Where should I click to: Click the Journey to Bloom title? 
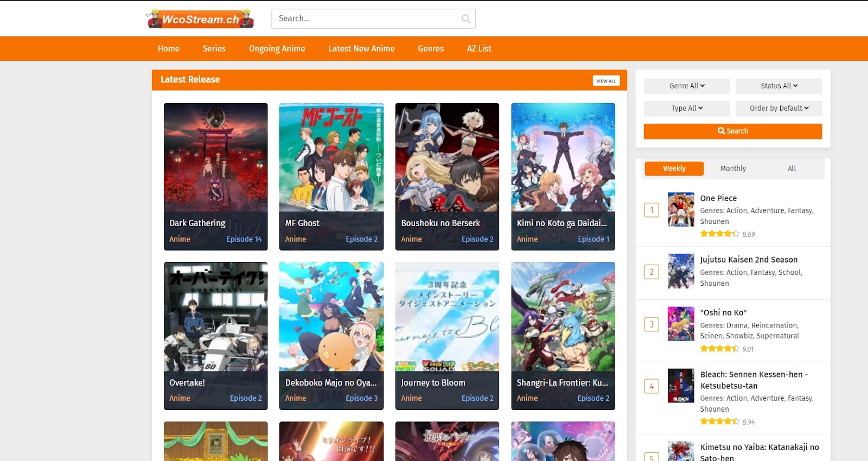[433, 382]
